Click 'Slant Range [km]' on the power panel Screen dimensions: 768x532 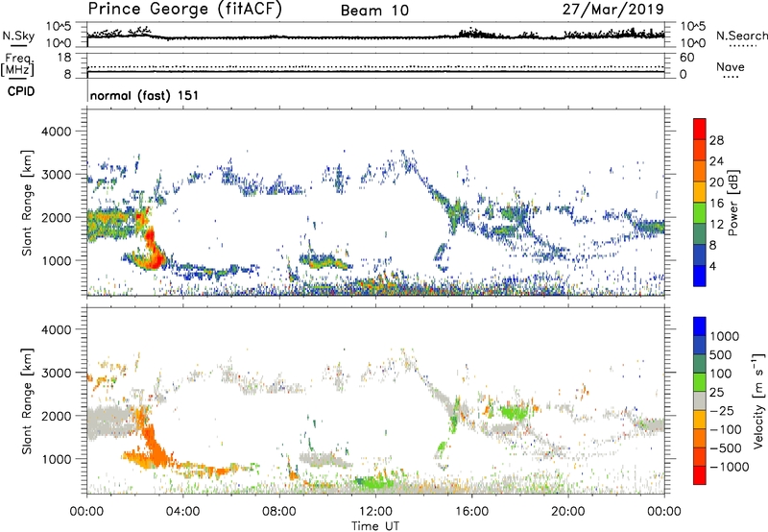(x=27, y=203)
